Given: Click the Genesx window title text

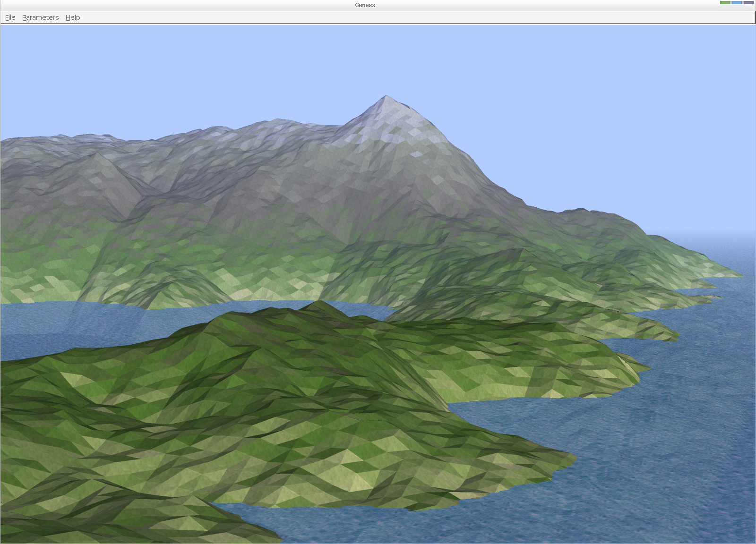Looking at the screenshot, I should [365, 5].
